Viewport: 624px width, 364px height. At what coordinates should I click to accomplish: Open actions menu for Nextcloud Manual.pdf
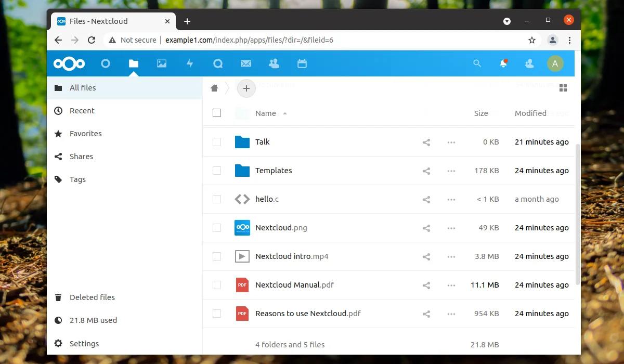tap(451, 285)
